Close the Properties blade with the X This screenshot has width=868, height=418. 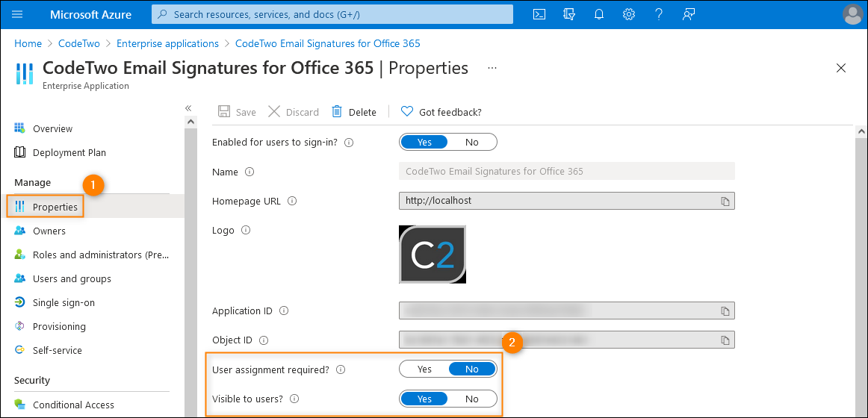pos(841,68)
